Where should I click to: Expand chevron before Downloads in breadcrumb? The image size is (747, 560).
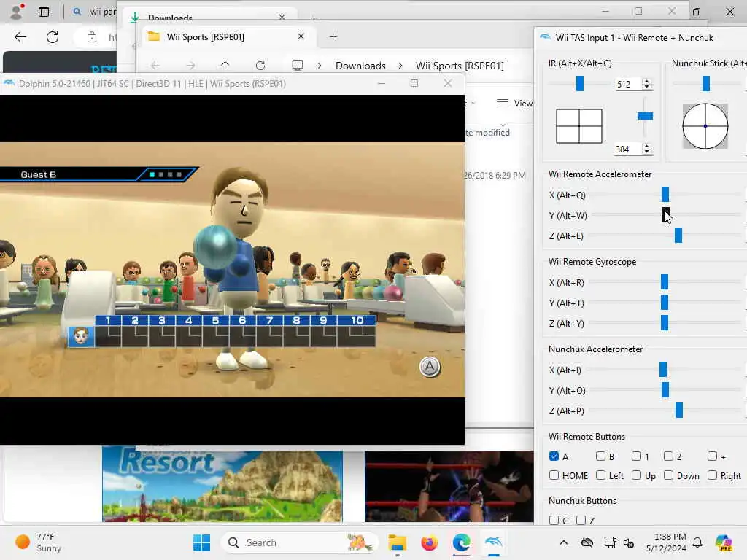tap(320, 66)
